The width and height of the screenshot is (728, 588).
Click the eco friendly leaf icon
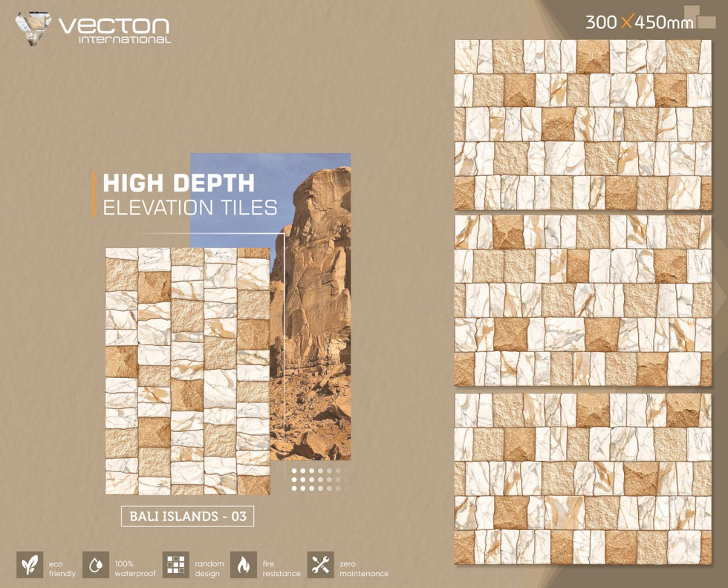pyautogui.click(x=30, y=563)
